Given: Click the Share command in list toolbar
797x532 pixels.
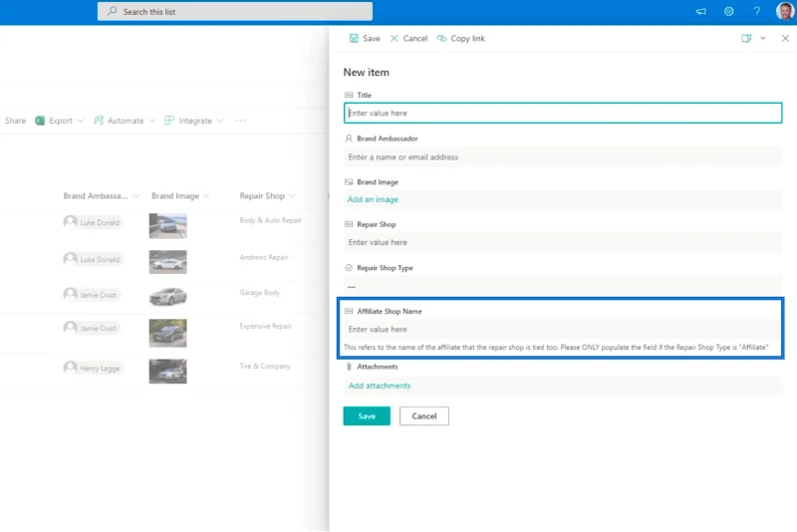Looking at the screenshot, I should 15,121.
